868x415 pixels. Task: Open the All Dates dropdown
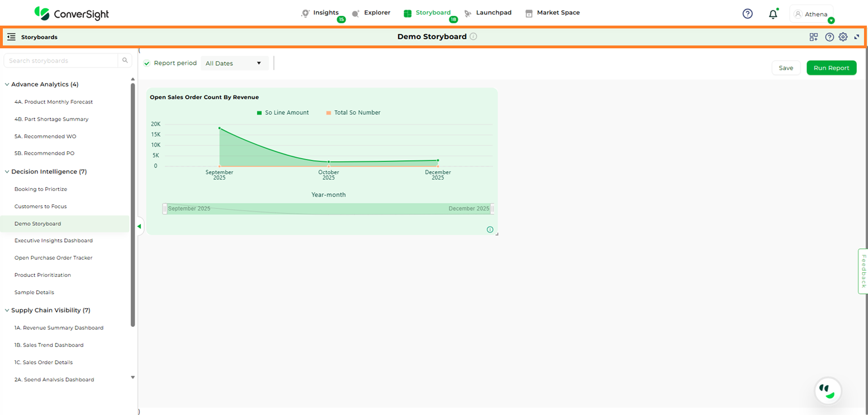(x=234, y=64)
